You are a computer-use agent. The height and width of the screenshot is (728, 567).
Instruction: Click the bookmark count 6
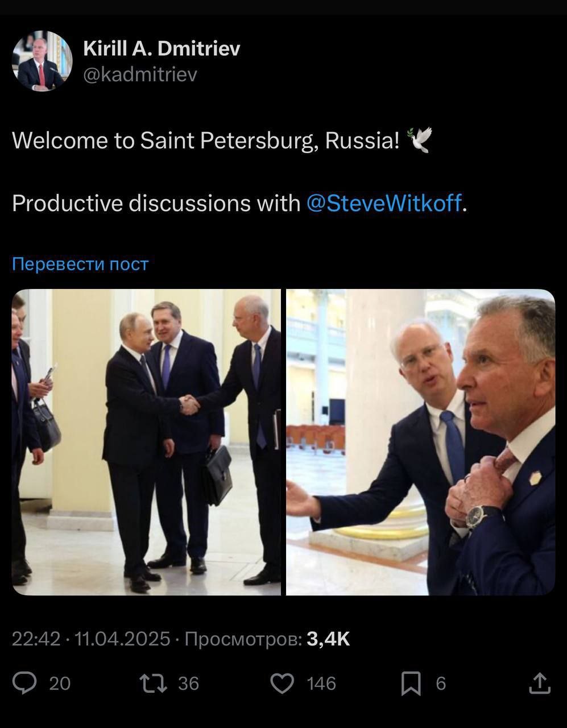(441, 683)
